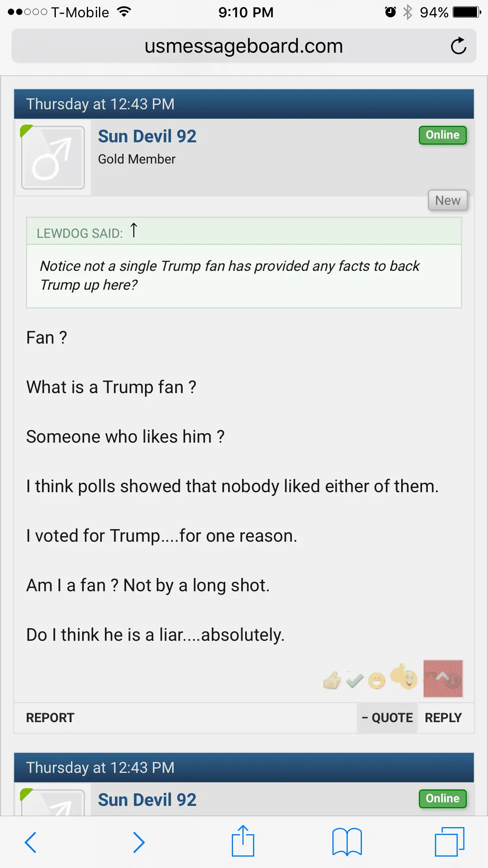Tap the first green Online status badge
Screen dimensions: 488x868
coord(442,135)
